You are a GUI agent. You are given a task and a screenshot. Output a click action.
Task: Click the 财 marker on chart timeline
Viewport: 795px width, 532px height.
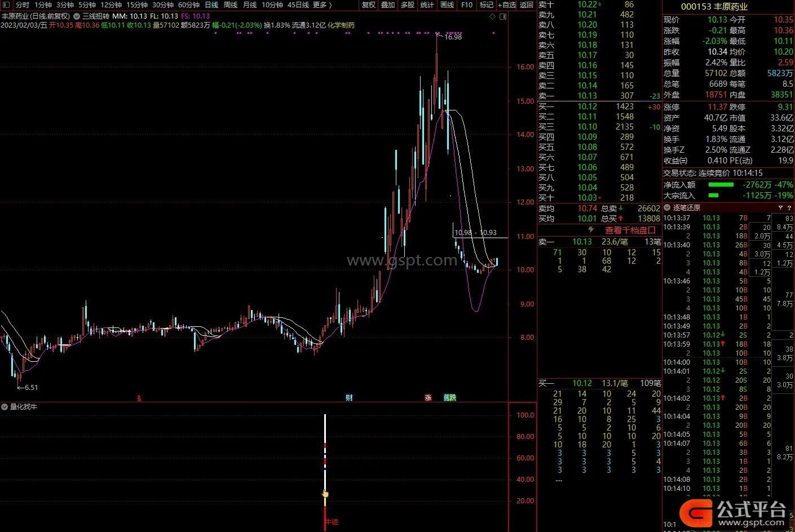[349, 397]
